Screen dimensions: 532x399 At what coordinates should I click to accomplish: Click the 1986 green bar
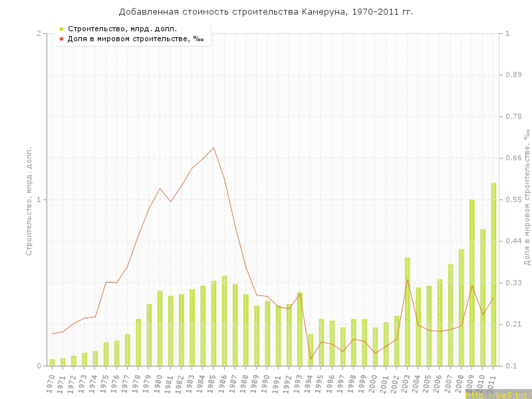[225, 321]
